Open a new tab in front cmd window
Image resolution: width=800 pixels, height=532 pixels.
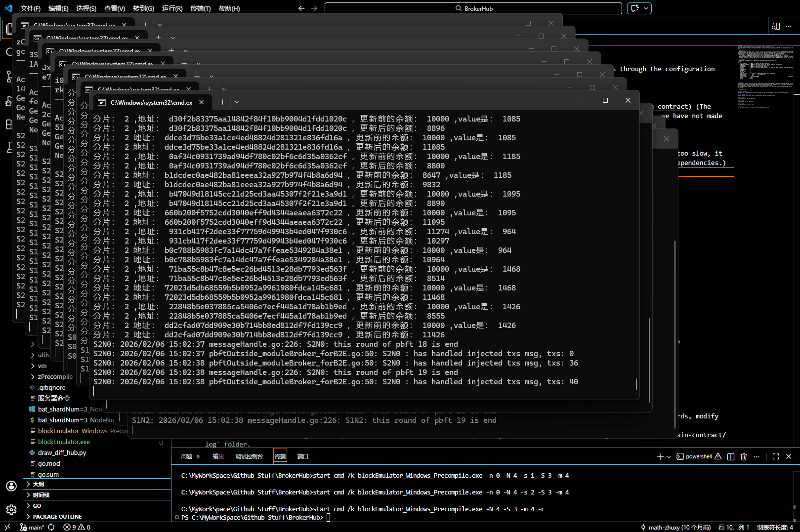(x=222, y=102)
